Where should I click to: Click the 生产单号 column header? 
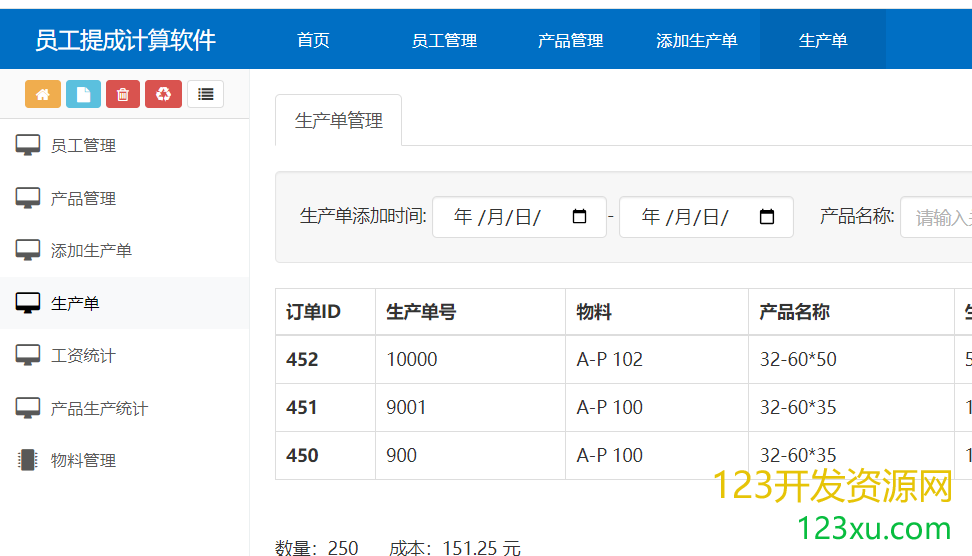421,312
